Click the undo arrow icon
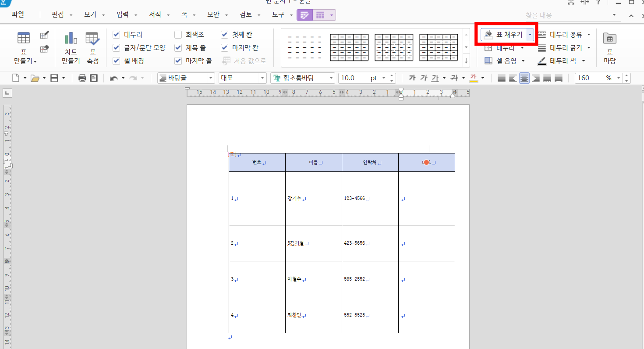 click(x=114, y=78)
